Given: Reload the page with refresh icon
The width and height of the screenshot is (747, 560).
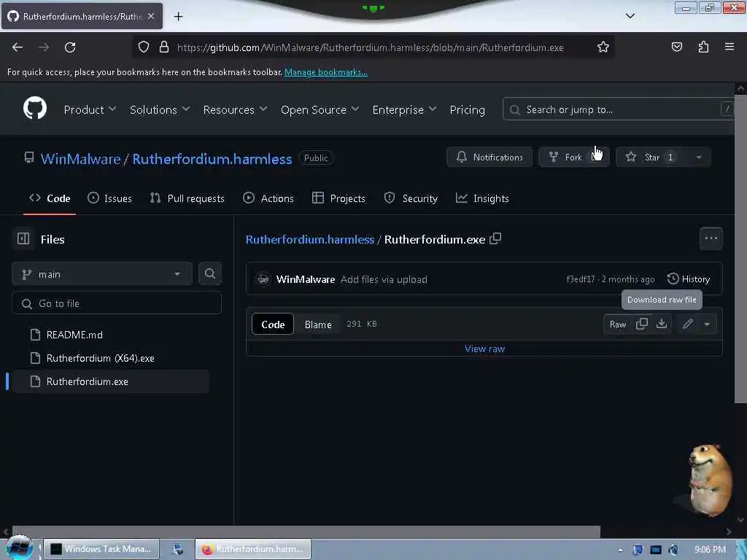Looking at the screenshot, I should 70,47.
